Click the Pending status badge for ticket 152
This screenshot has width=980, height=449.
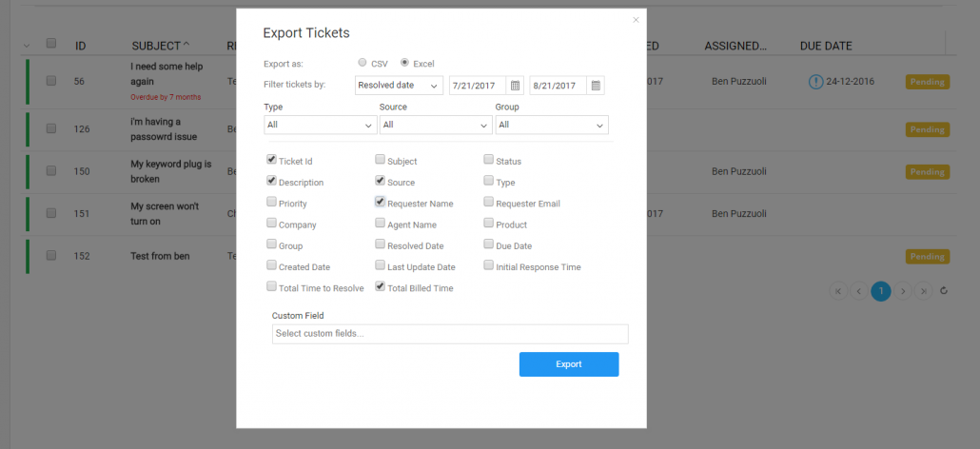pyautogui.click(x=928, y=257)
